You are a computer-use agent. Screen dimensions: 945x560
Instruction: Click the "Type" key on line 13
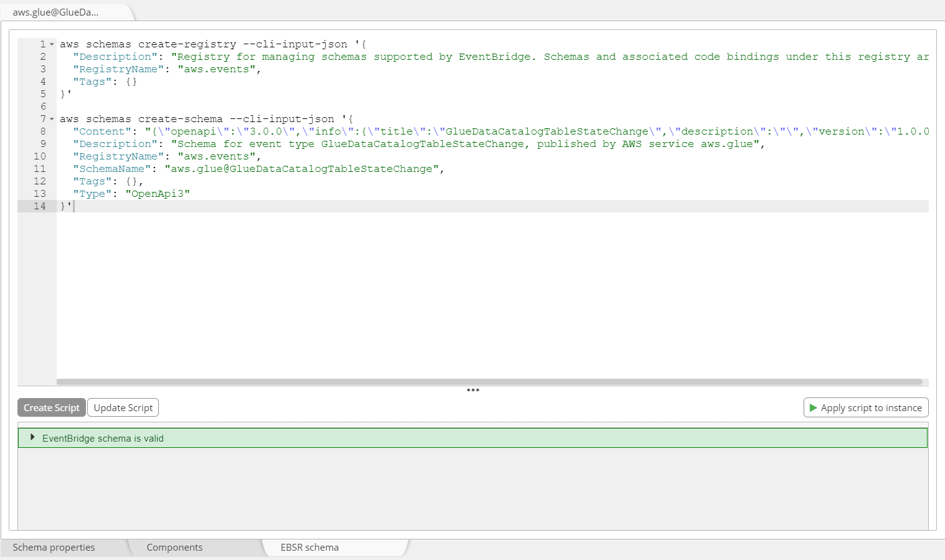[92, 194]
